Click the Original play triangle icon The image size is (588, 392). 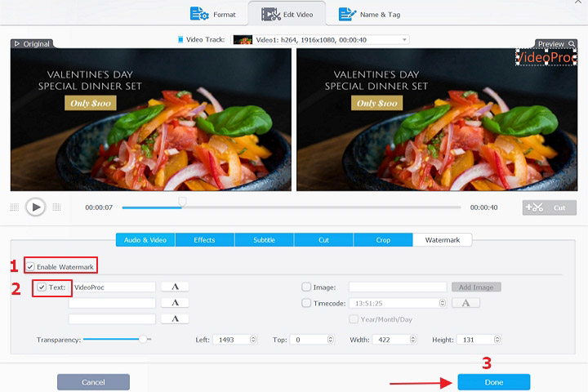(17, 44)
